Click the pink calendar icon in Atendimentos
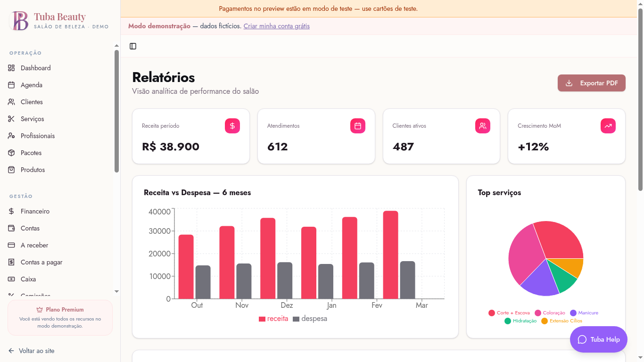Screen dimensions: 644x362 coord(358,126)
